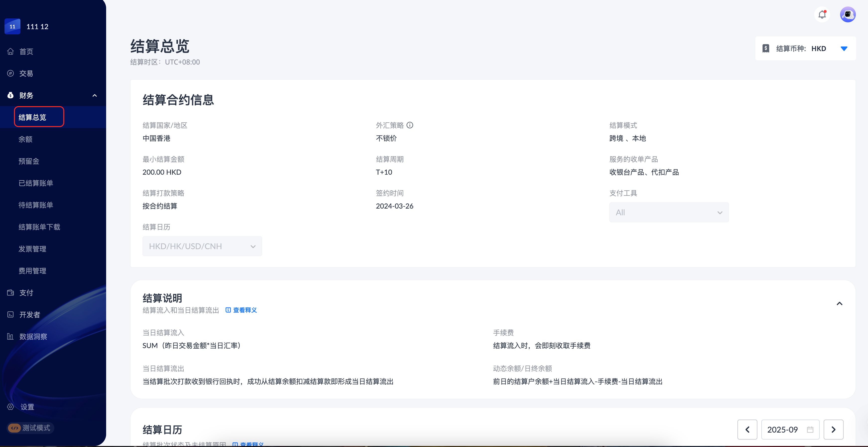Click the 开发者 terminal sidebar icon
The width and height of the screenshot is (868, 447).
click(11, 314)
